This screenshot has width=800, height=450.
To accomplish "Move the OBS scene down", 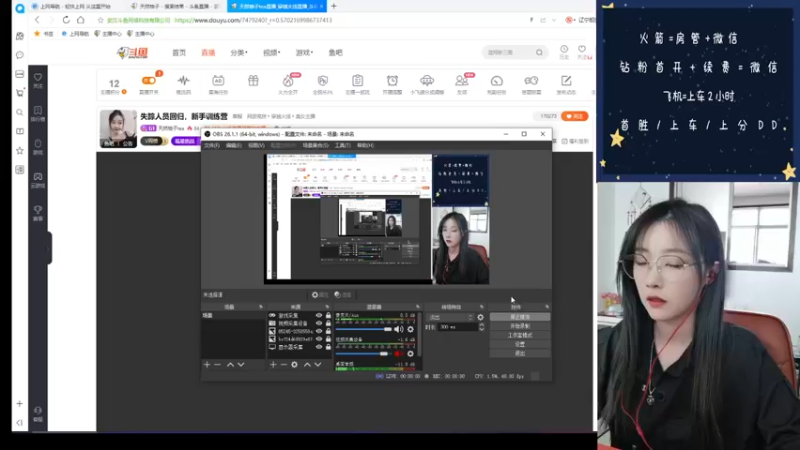I will 241,365.
